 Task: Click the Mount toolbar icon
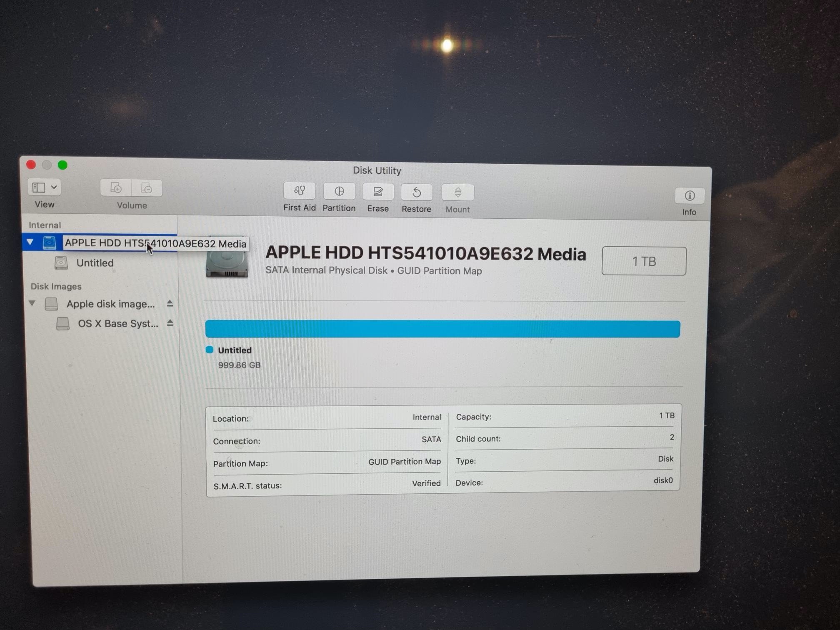tap(457, 193)
